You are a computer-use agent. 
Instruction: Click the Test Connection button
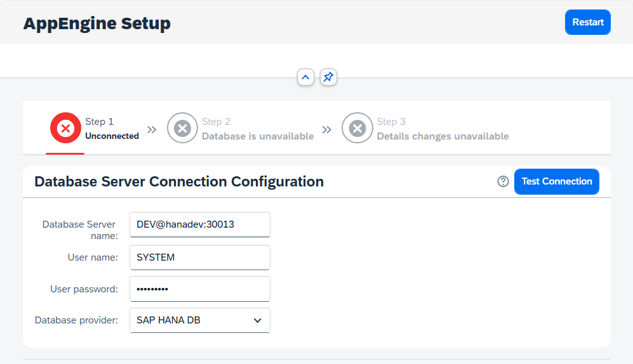point(556,181)
